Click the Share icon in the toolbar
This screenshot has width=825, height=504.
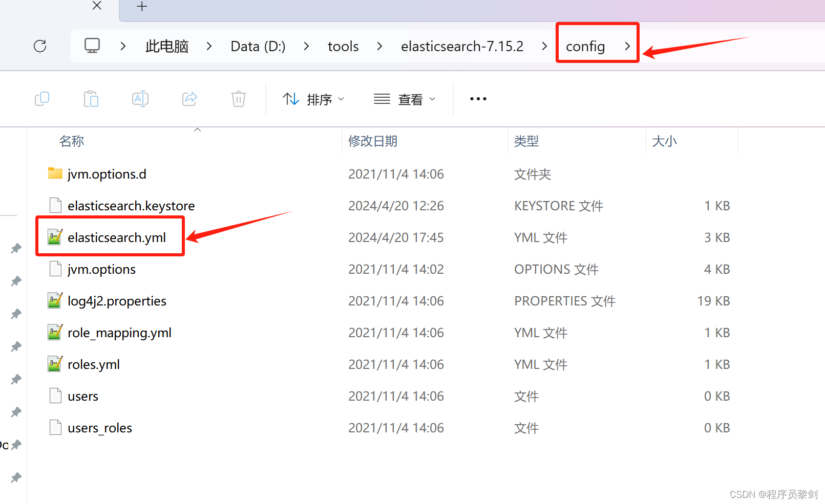pyautogui.click(x=189, y=99)
